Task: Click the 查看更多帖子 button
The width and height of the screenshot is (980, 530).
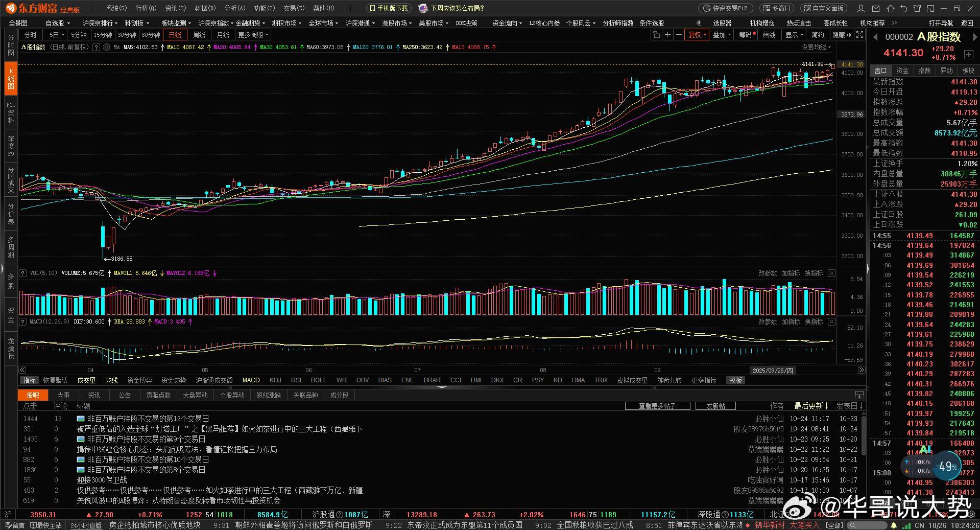Action: point(657,406)
